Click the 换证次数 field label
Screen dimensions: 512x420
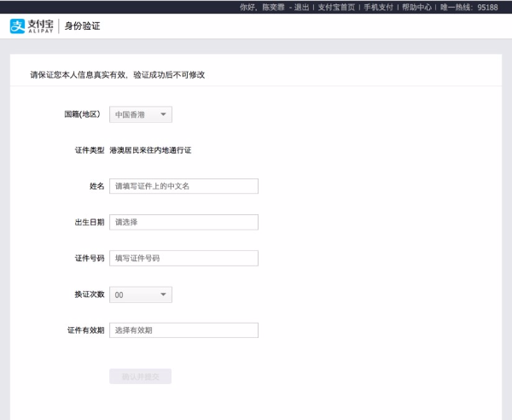click(x=90, y=295)
